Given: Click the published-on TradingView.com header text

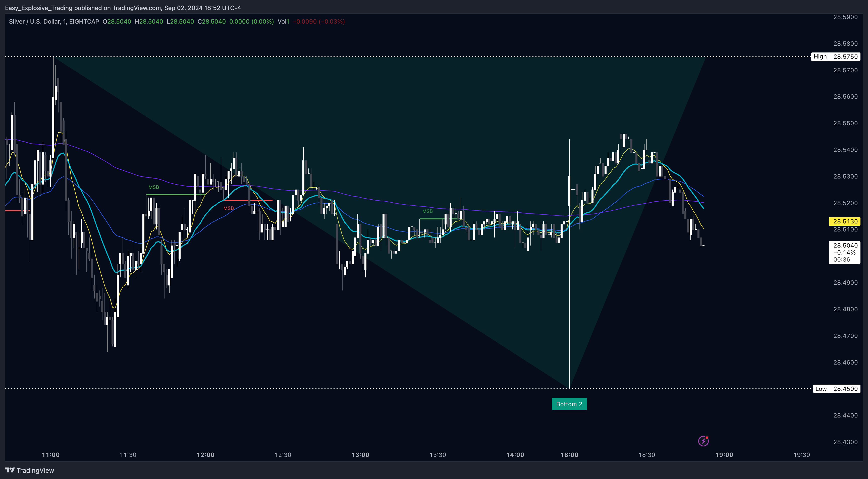Looking at the screenshot, I should [x=123, y=8].
